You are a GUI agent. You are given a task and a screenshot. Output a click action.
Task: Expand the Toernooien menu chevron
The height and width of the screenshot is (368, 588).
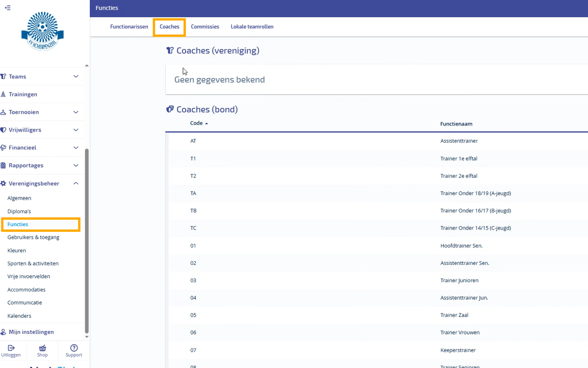tap(76, 112)
